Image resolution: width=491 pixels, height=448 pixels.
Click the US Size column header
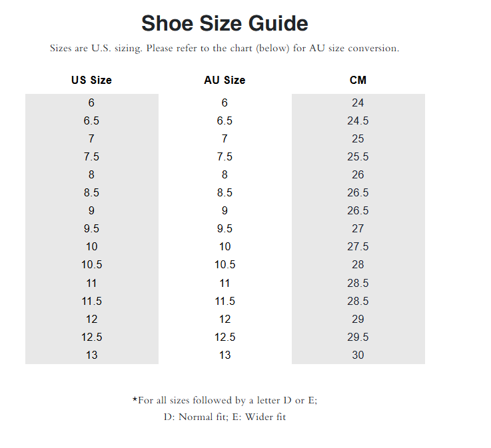coord(91,80)
